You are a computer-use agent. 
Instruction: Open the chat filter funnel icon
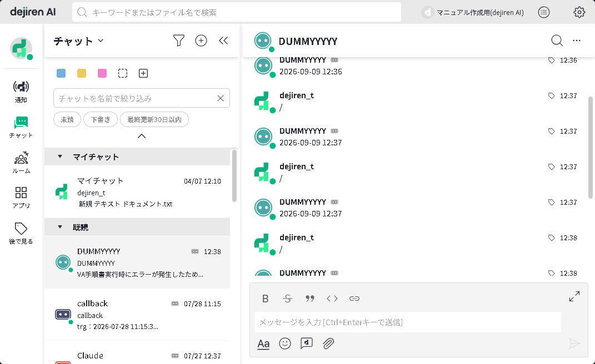pos(179,41)
